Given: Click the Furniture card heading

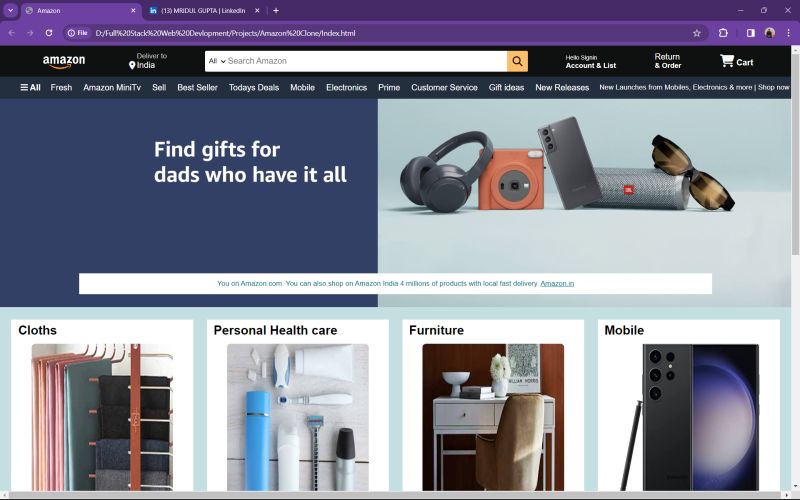Looking at the screenshot, I should coord(436,330).
